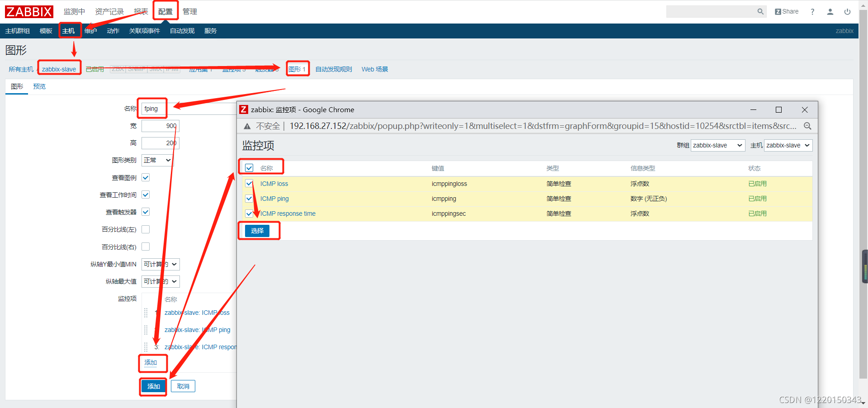Open the help question mark icon
868x408 pixels.
click(x=812, y=12)
